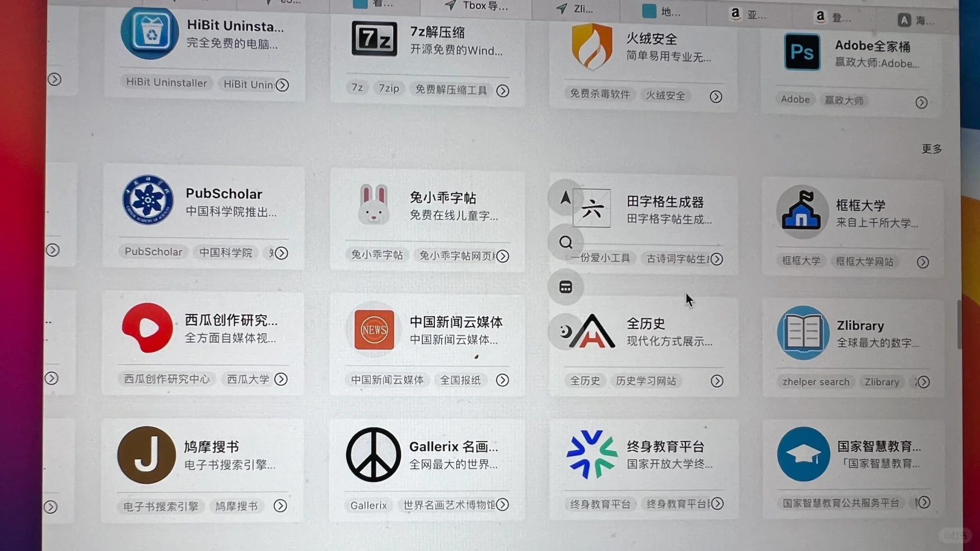Open the orange shield icon of 火绒安全
This screenshot has width=980, height=551.
[x=592, y=46]
